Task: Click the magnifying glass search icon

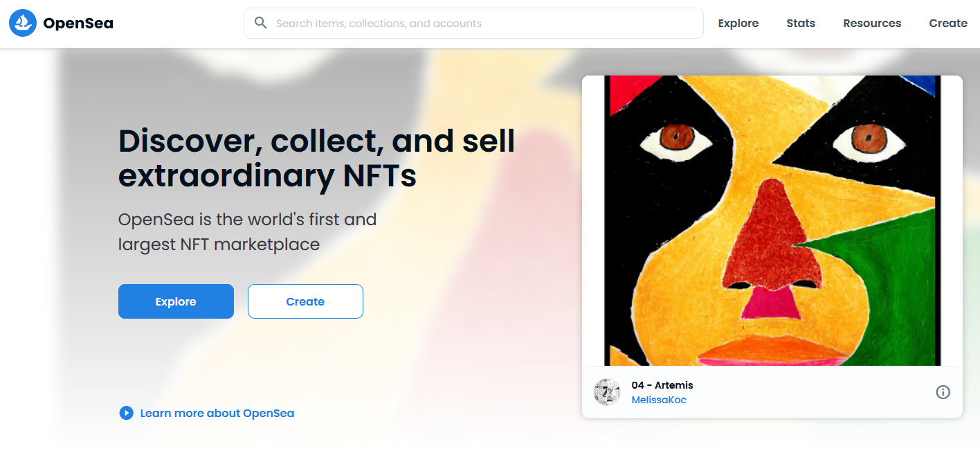Action: point(261,23)
